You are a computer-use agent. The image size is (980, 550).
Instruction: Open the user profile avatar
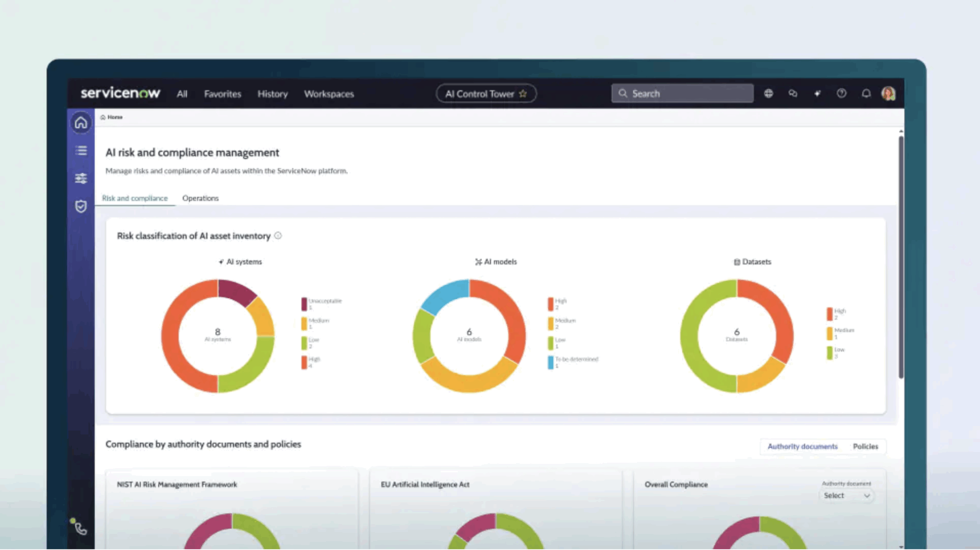pos(889,93)
